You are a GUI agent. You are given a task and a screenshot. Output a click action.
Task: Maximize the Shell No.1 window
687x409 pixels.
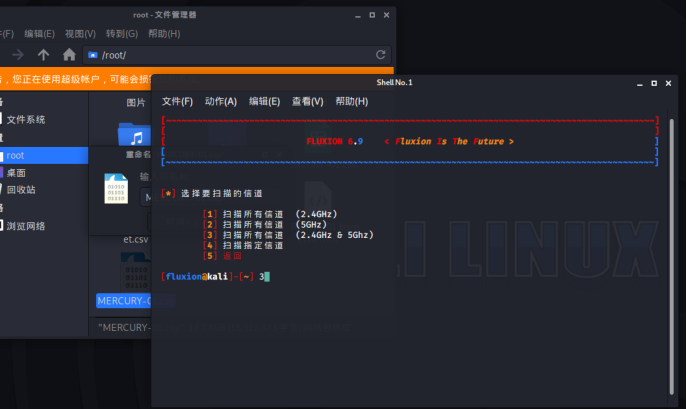tap(654, 83)
